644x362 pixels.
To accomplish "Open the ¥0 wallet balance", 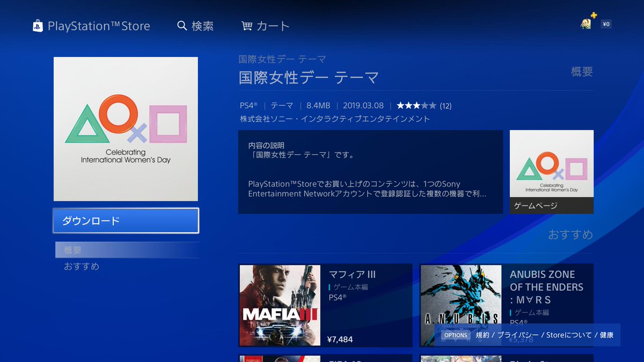I will tap(606, 24).
